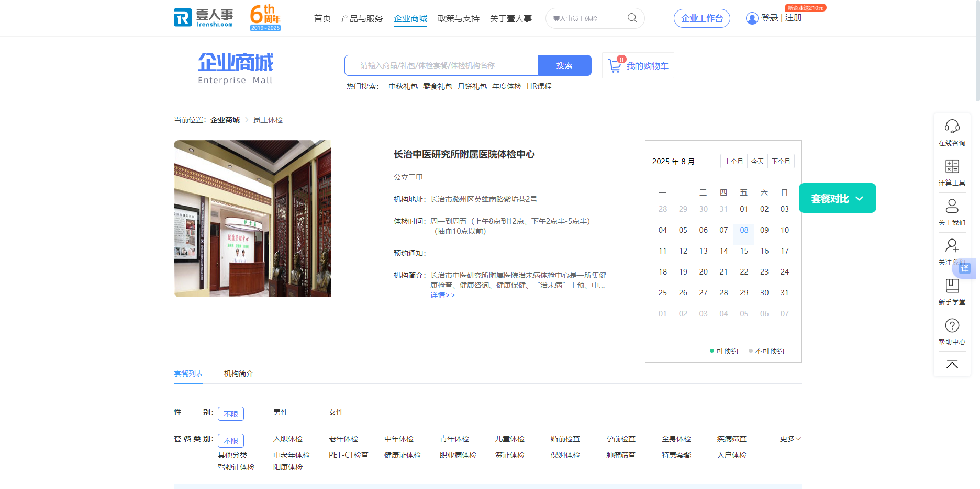The width and height of the screenshot is (980, 489).
Task: Click 注册 link
Action: [794, 18]
